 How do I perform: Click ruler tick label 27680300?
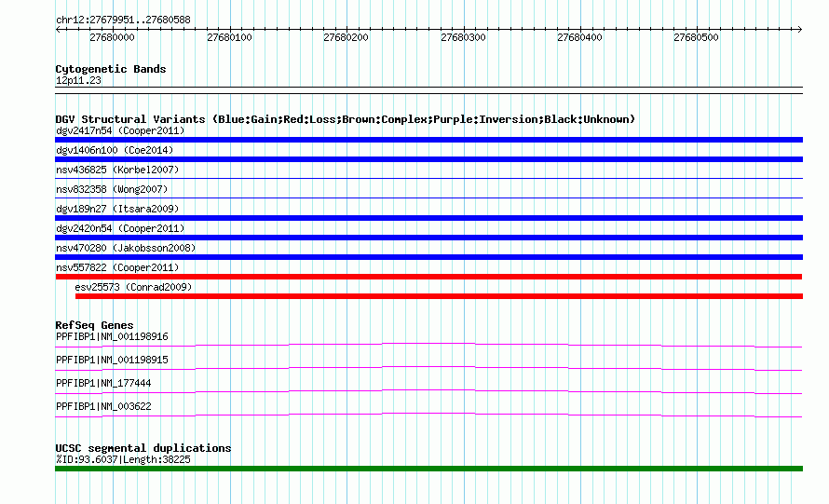[x=463, y=37]
